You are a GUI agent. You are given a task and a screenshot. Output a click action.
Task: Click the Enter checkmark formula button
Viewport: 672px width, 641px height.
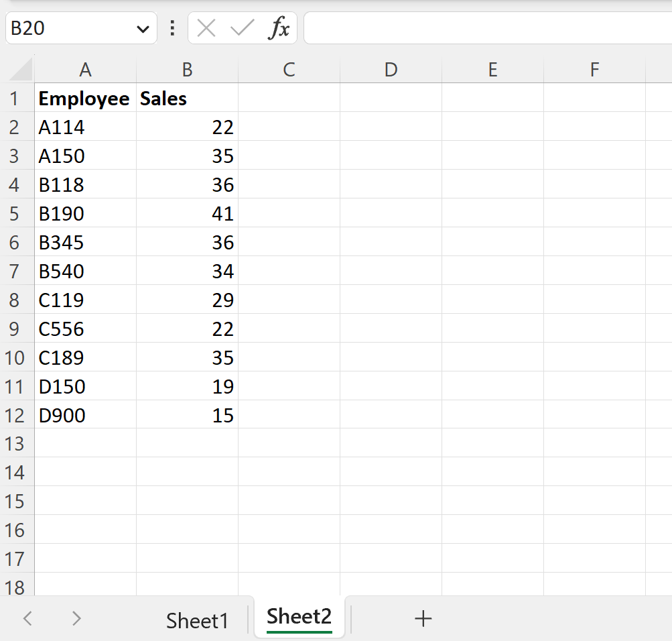(x=242, y=28)
